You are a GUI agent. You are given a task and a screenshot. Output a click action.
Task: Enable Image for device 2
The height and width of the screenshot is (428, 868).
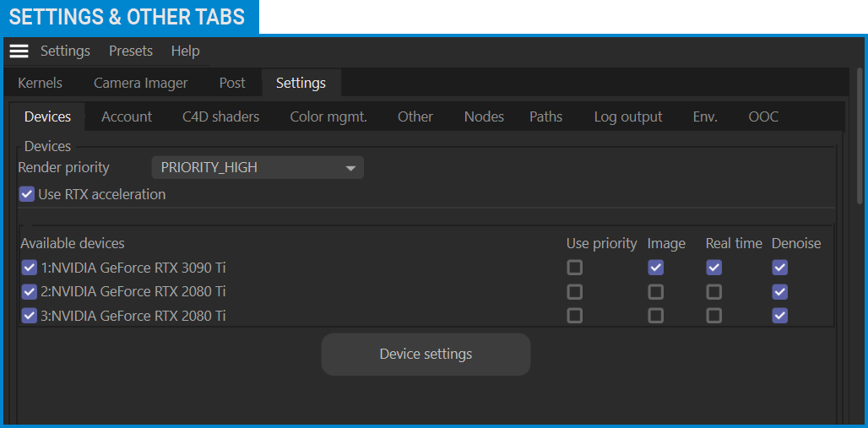656,291
